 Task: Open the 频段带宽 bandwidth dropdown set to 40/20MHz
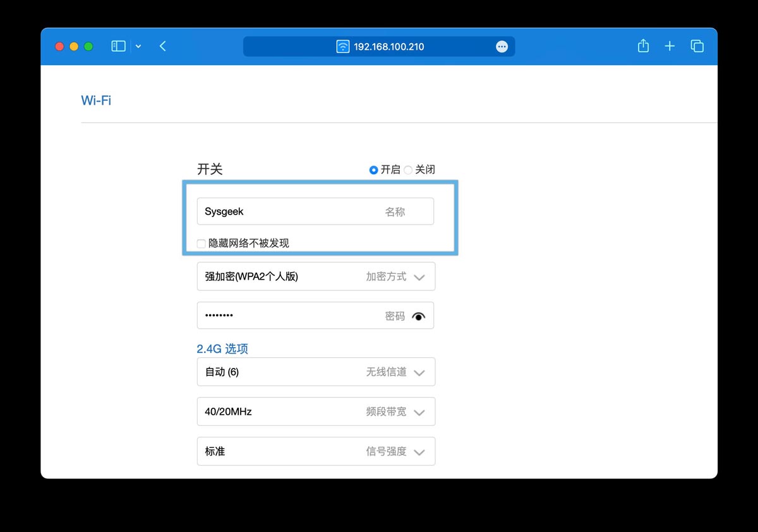click(x=419, y=411)
